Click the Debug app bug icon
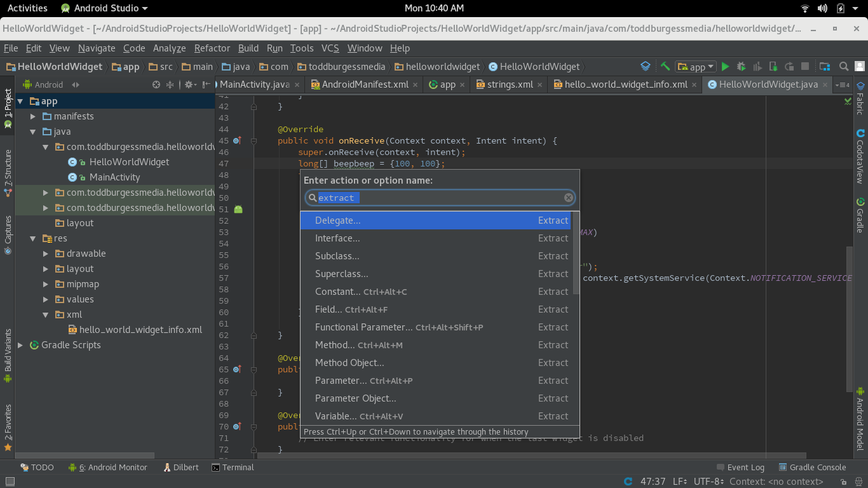This screenshot has height=488, width=868. [x=741, y=66]
